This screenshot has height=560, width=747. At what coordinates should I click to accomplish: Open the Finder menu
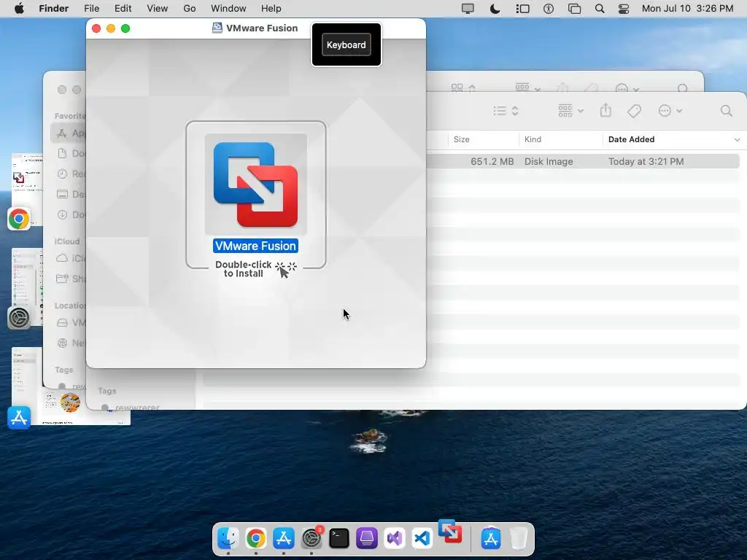[54, 9]
